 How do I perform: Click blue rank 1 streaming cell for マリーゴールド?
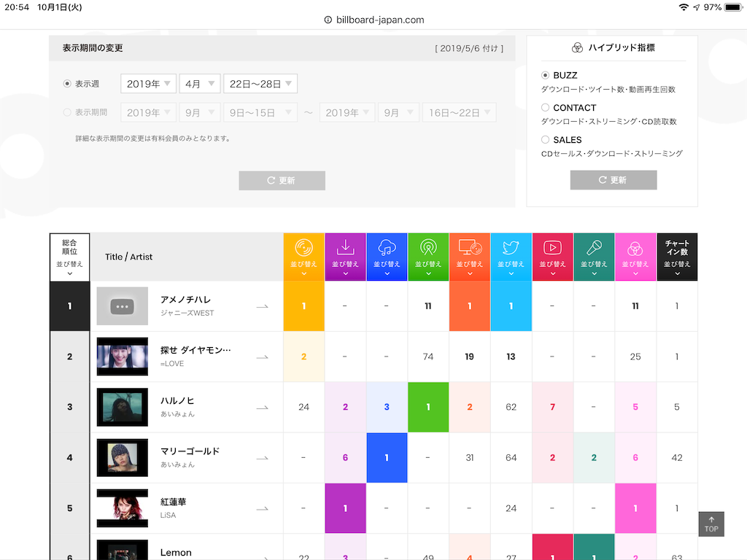pos(387,458)
